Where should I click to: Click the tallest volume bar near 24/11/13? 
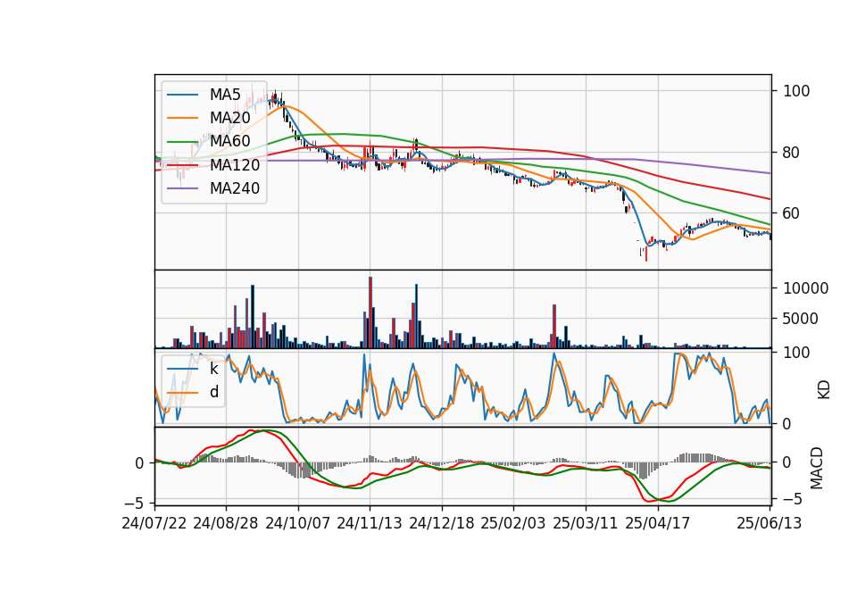(x=370, y=312)
